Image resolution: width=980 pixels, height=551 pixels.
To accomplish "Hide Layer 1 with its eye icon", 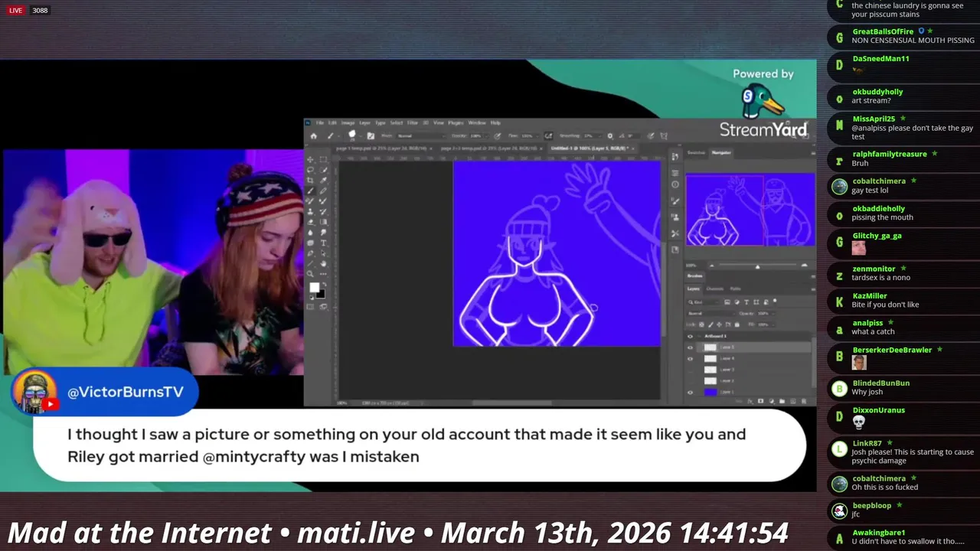I will coord(690,393).
